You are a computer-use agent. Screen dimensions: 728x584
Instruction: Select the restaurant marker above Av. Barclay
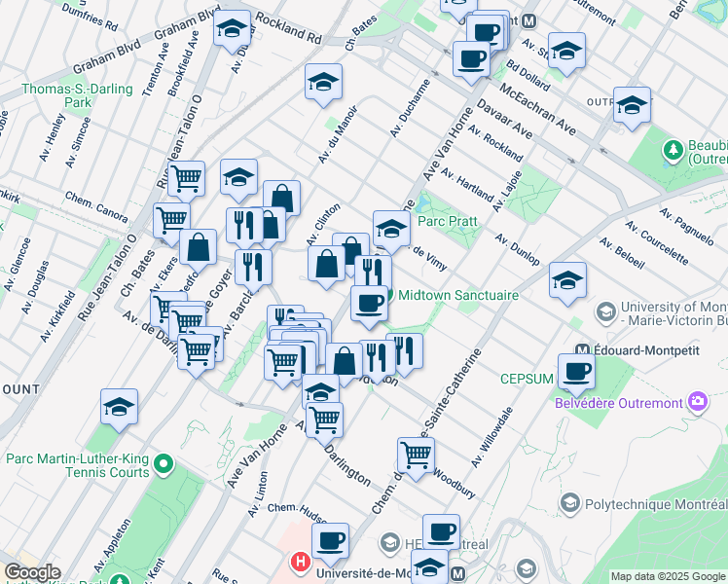[253, 269]
